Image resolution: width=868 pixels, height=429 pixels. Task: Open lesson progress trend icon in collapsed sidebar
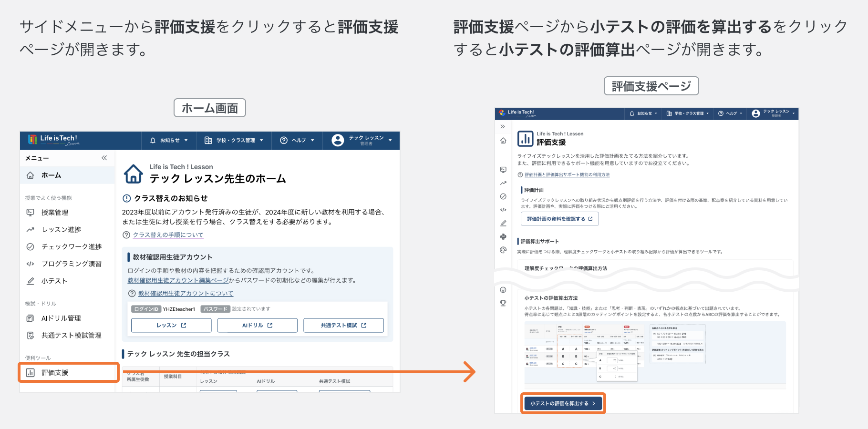coord(503,183)
